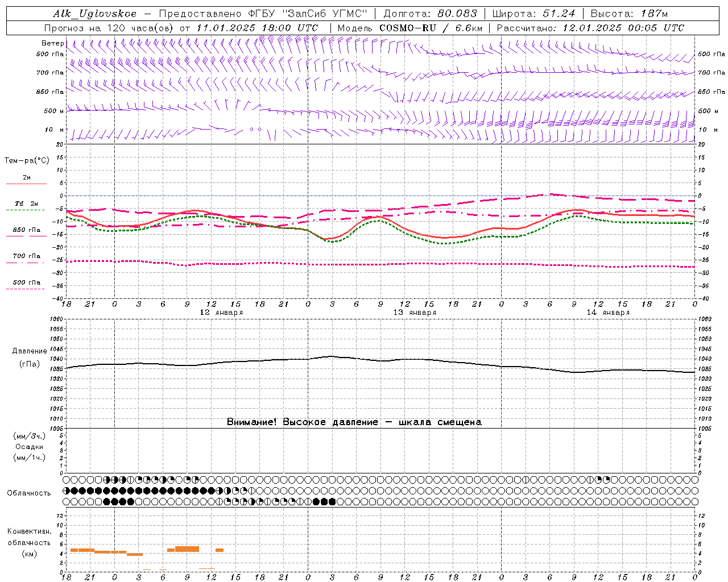728x582 pixels.
Task: Click the computed time Рассчитано: 12.01.2025 00:05 UTC
Action: point(590,28)
